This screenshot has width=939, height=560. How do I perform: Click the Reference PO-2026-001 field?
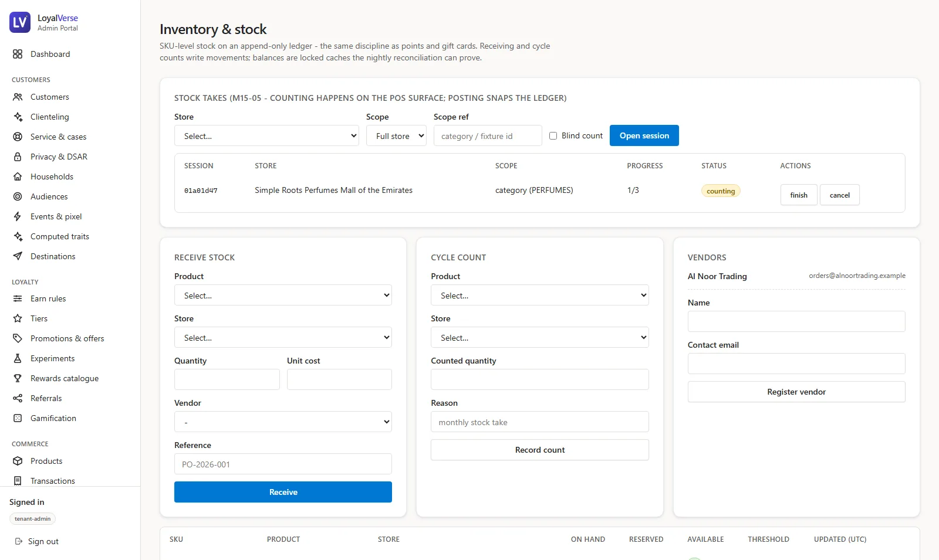(283, 464)
